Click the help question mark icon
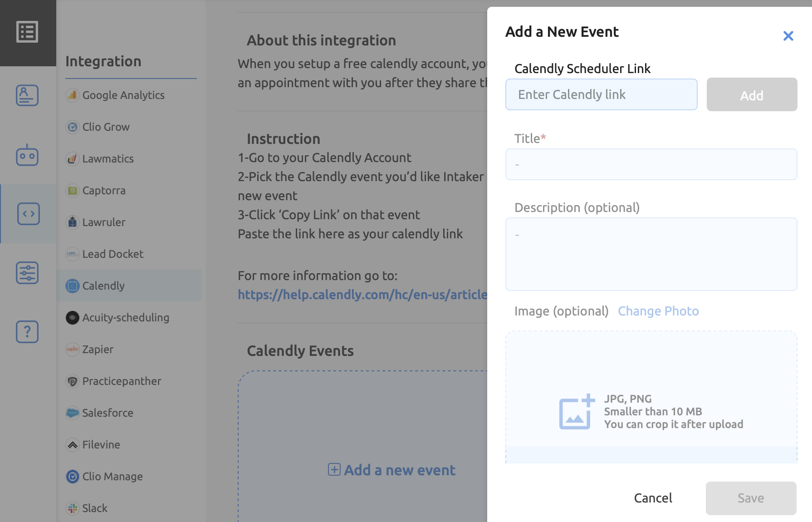This screenshot has width=812, height=522. click(27, 332)
